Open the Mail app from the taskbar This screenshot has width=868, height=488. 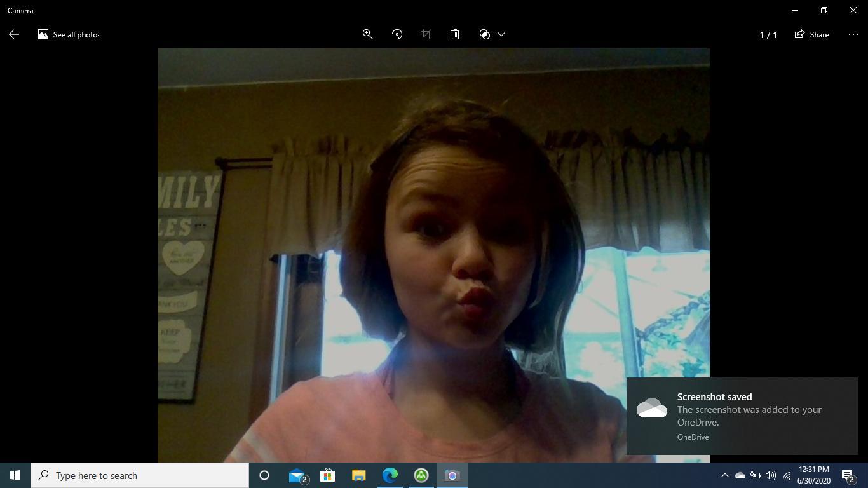297,475
